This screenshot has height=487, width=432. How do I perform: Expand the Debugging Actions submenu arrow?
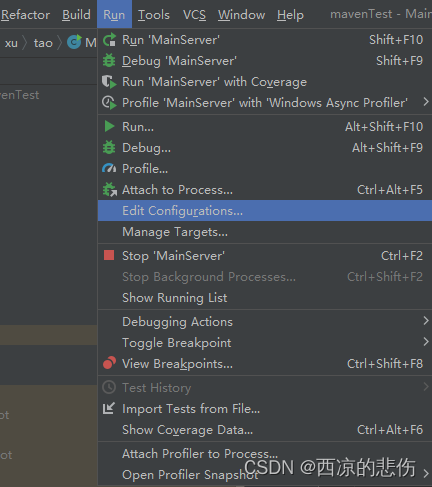(426, 321)
